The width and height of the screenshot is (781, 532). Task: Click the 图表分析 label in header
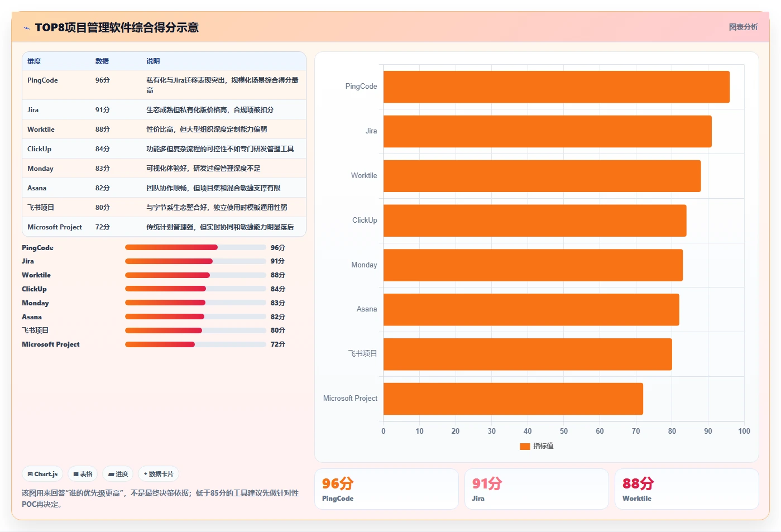click(x=743, y=27)
